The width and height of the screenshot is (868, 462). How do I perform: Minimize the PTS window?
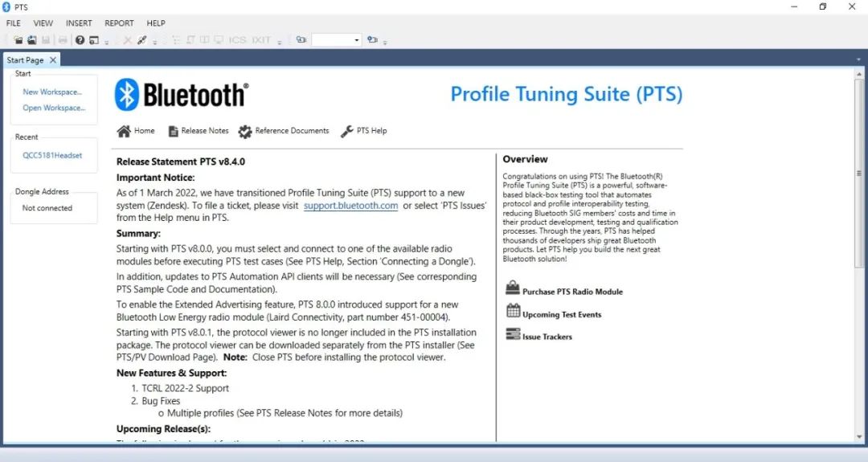(x=794, y=6)
